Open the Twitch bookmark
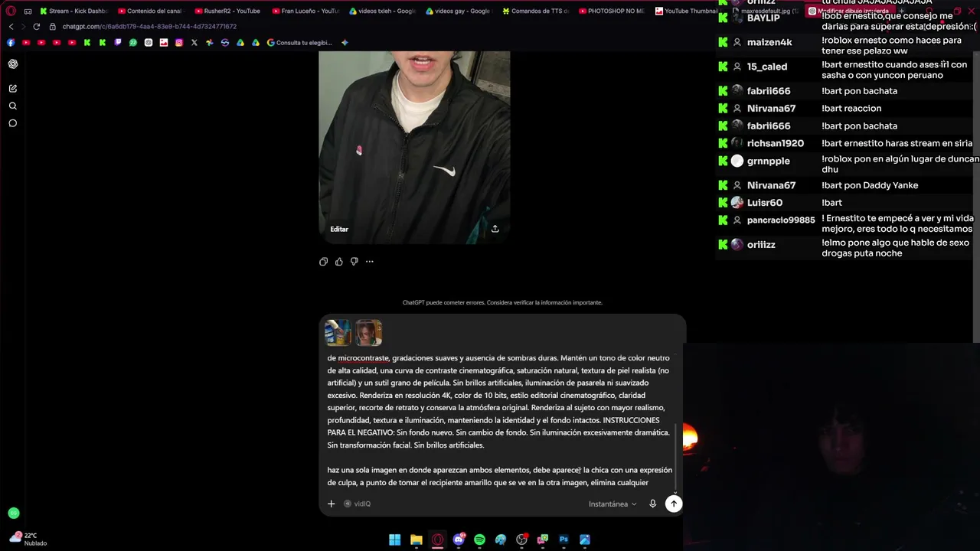The image size is (980, 551). (118, 43)
